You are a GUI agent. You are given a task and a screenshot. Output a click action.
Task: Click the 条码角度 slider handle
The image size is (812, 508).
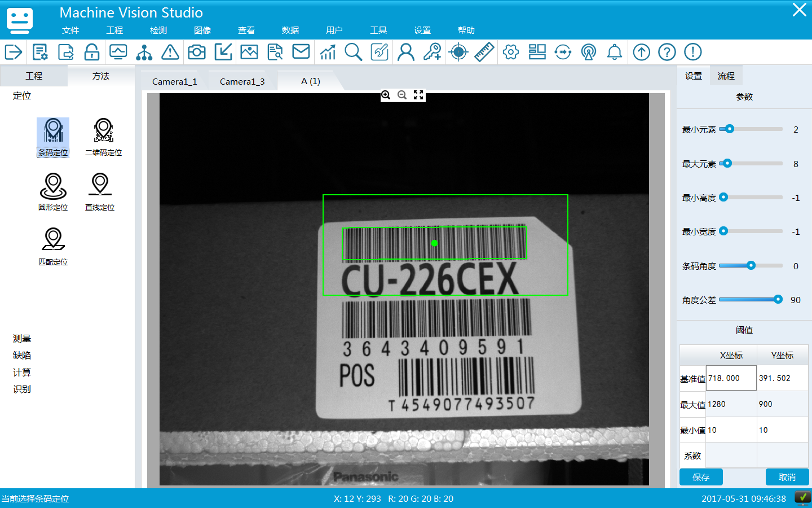751,265
